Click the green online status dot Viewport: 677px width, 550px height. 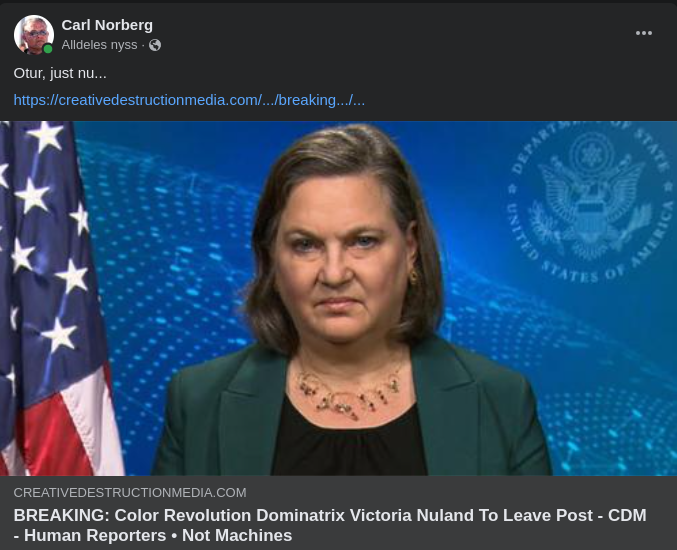(48, 49)
